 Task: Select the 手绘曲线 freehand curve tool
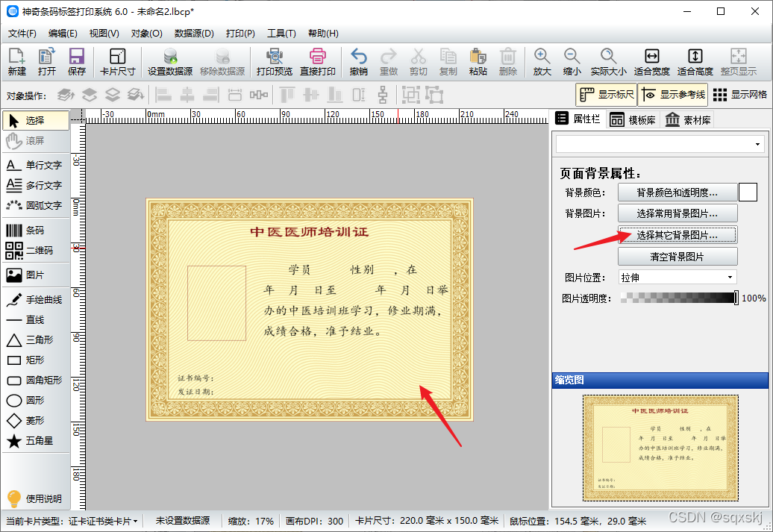click(34, 299)
